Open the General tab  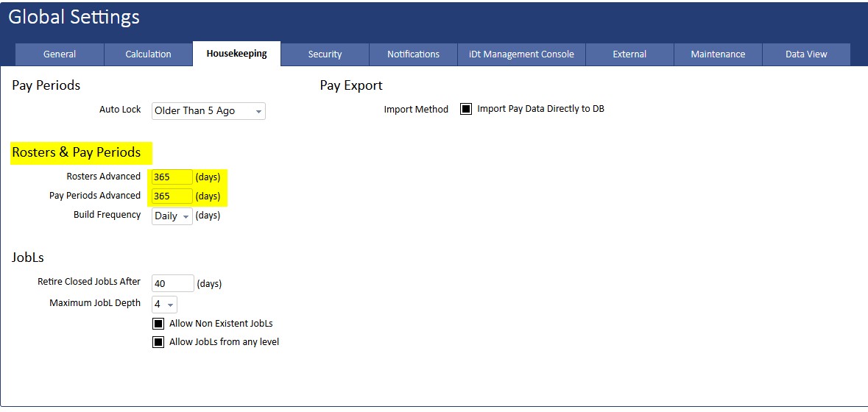pos(60,54)
